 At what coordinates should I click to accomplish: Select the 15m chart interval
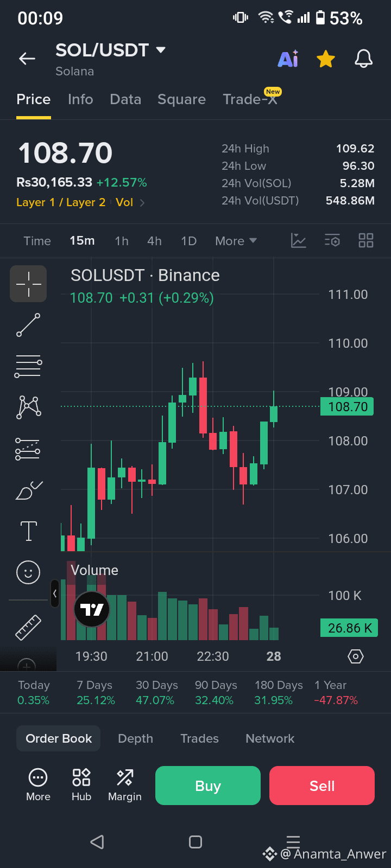[x=82, y=241]
